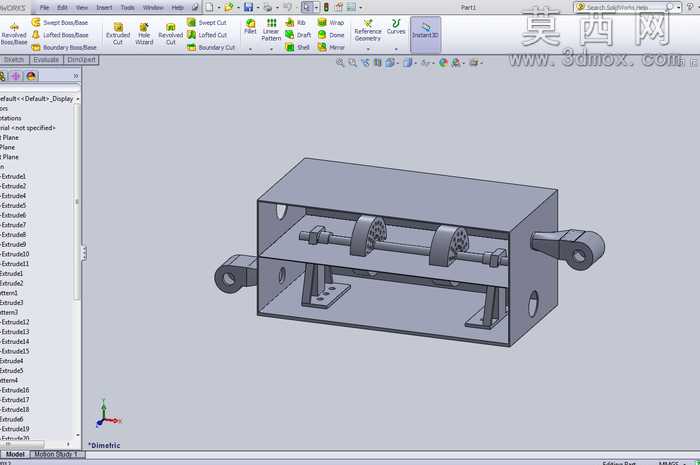Image resolution: width=700 pixels, height=465 pixels.
Task: Switch to the Motion Study 1 tab
Action: [x=57, y=454]
